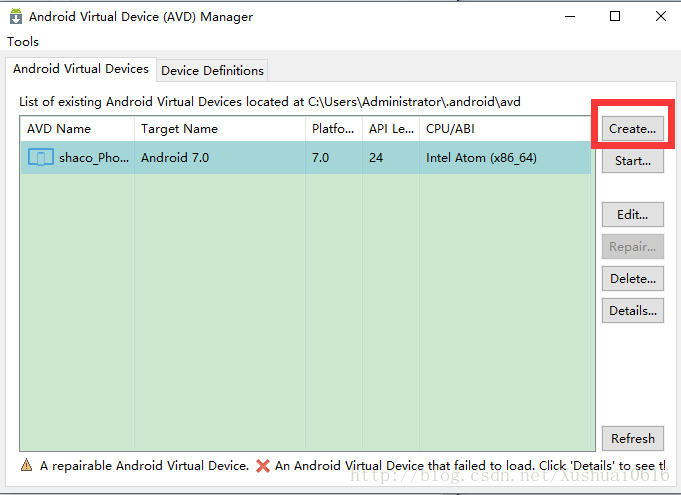This screenshot has width=681, height=495.
Task: Click the Delete... button
Action: click(x=632, y=279)
